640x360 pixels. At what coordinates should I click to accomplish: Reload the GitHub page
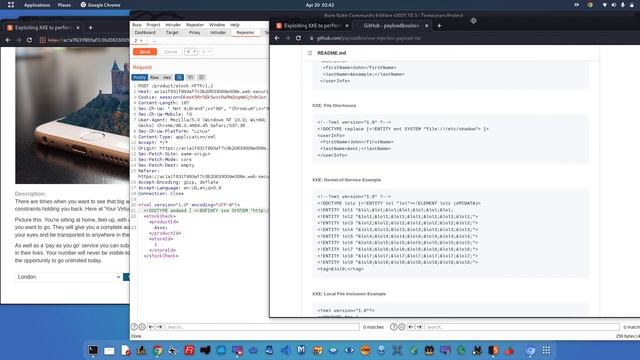[x=298, y=38]
